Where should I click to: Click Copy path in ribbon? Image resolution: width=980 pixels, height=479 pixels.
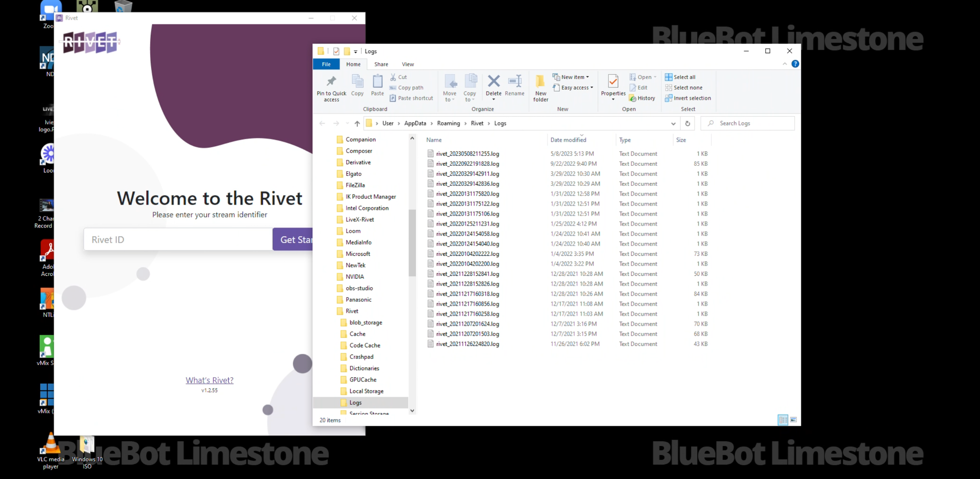[x=406, y=88]
